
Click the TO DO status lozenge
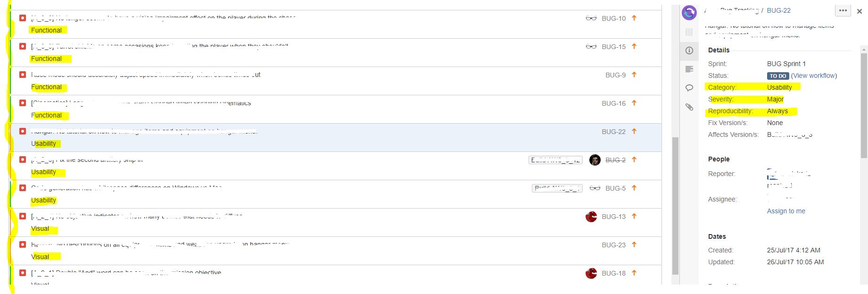click(x=778, y=76)
